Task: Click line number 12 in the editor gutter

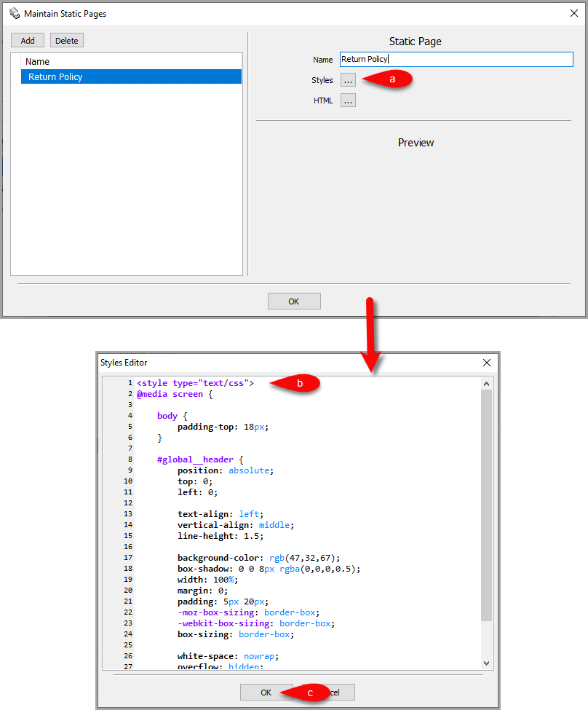Action: [x=128, y=503]
